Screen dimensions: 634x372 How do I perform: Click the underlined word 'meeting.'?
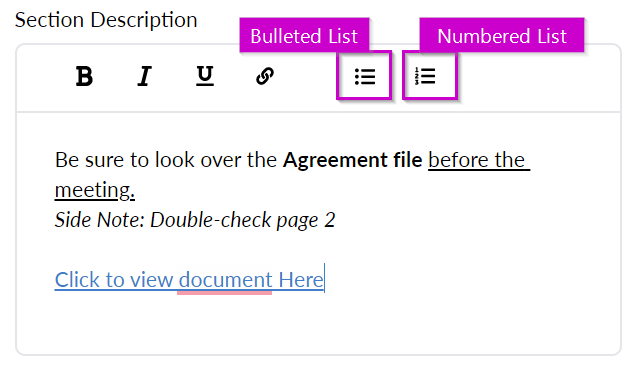click(x=95, y=190)
